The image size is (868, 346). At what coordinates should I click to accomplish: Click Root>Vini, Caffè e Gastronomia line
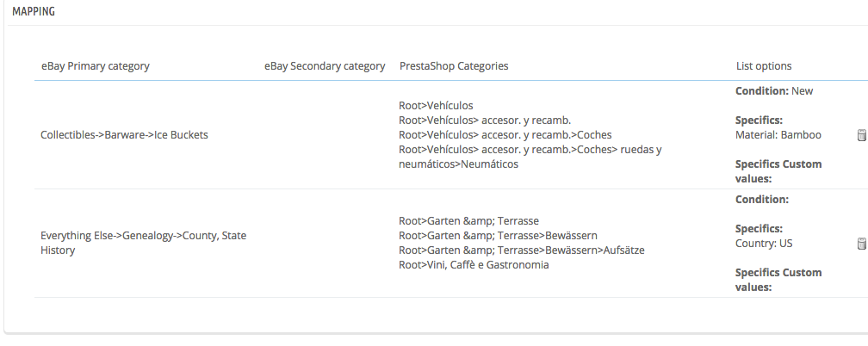click(x=474, y=265)
